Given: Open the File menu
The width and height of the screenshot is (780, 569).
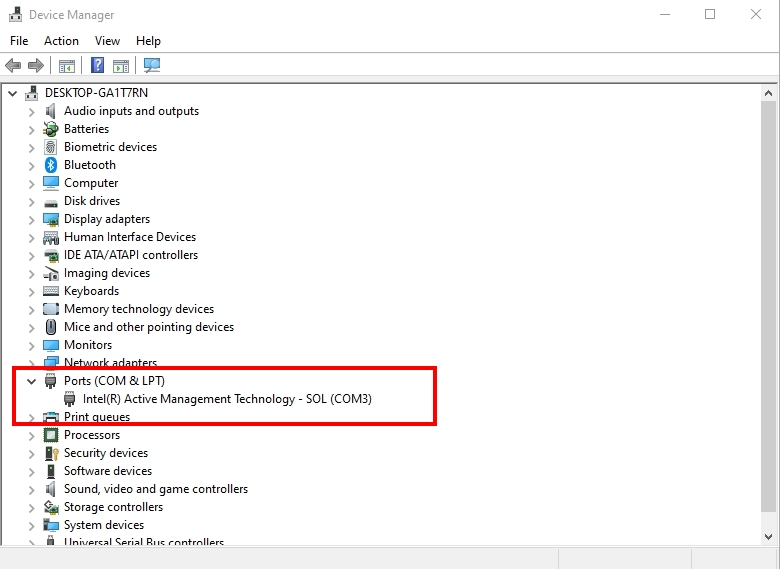Looking at the screenshot, I should coord(19,41).
